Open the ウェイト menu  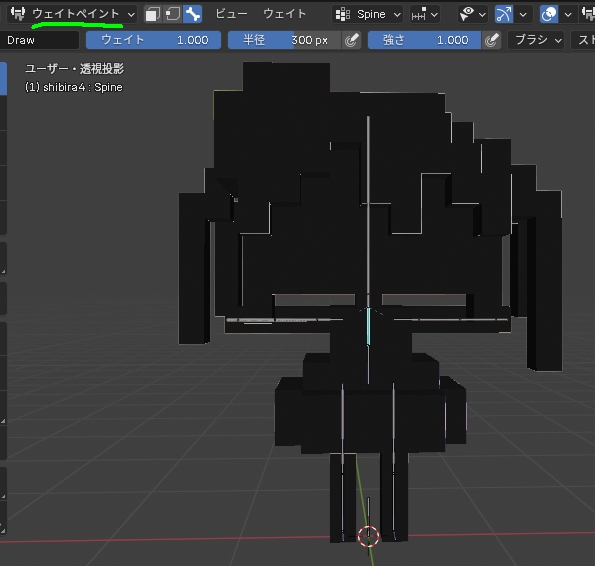click(284, 14)
